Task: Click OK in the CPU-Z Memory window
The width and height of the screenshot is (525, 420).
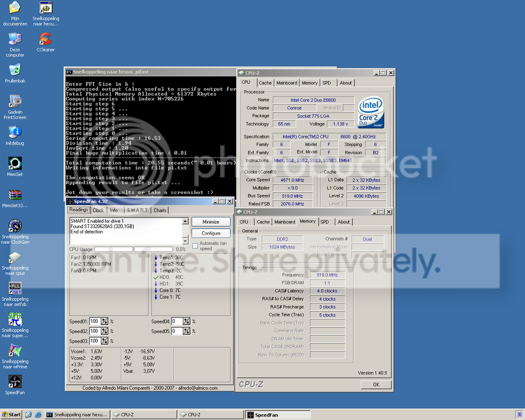Action: (x=376, y=385)
